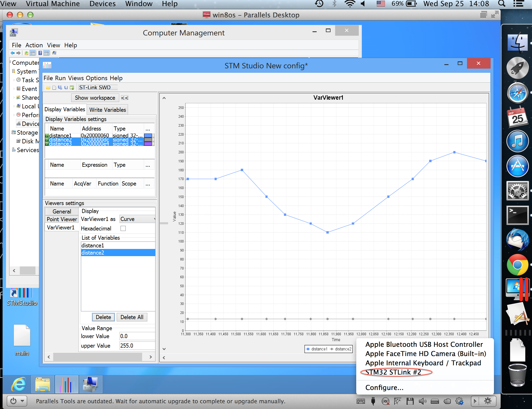The width and height of the screenshot is (532, 409).
Task: Click Computer Management icon in Windows taskbar
Action: [91, 385]
